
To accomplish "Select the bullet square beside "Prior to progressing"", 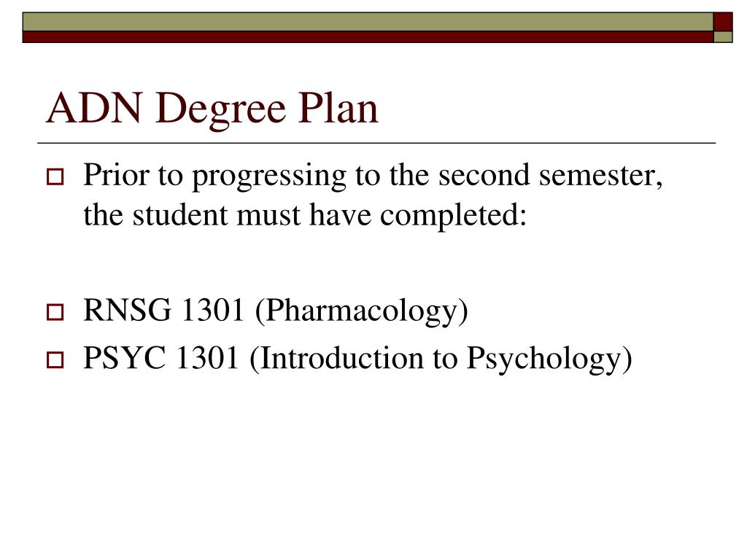I will pos(55,176).
